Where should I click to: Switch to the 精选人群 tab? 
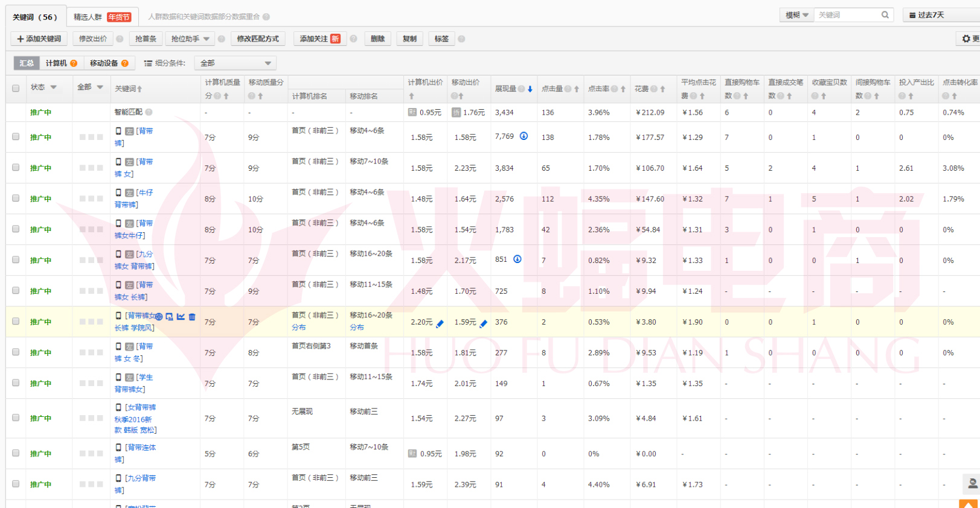[x=102, y=17]
